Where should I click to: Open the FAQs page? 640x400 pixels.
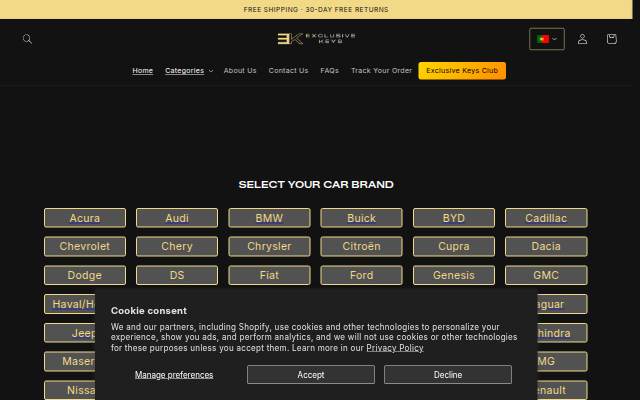pos(329,71)
